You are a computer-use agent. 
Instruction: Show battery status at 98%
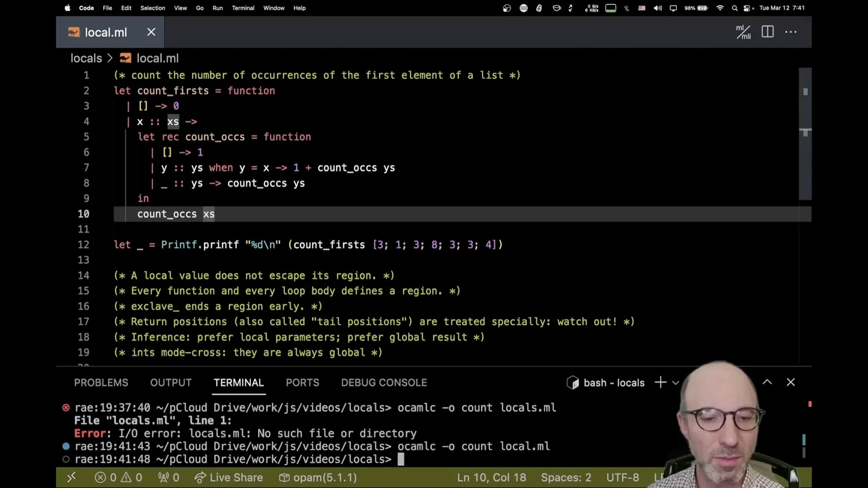(x=696, y=8)
